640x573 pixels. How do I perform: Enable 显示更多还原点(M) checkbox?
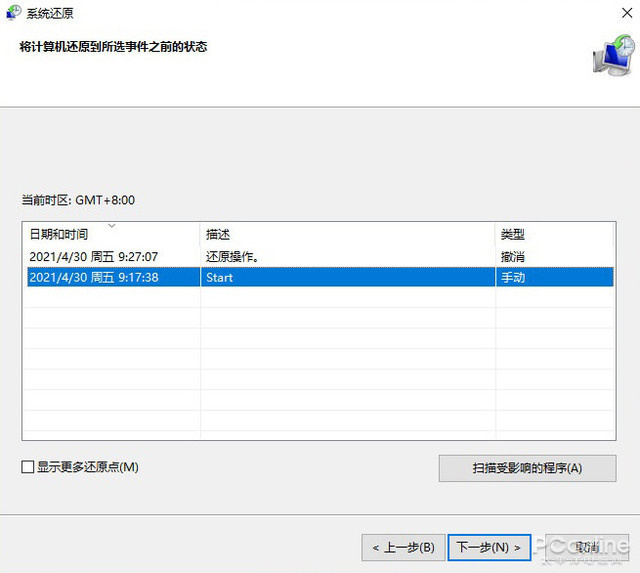27,466
